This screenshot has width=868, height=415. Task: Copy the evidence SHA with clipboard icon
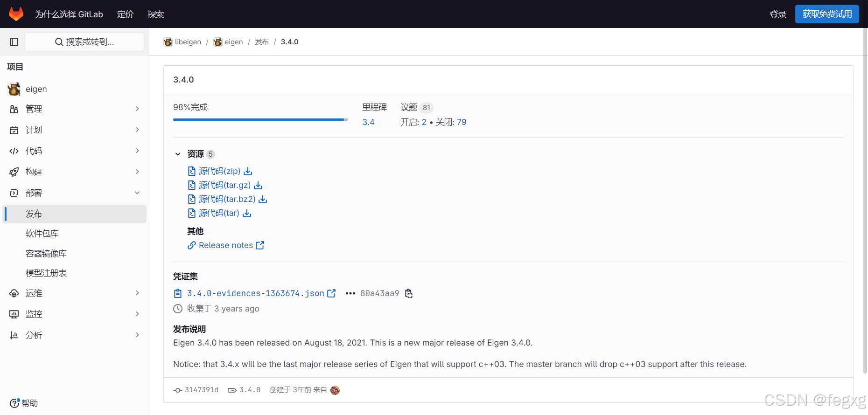coord(409,293)
